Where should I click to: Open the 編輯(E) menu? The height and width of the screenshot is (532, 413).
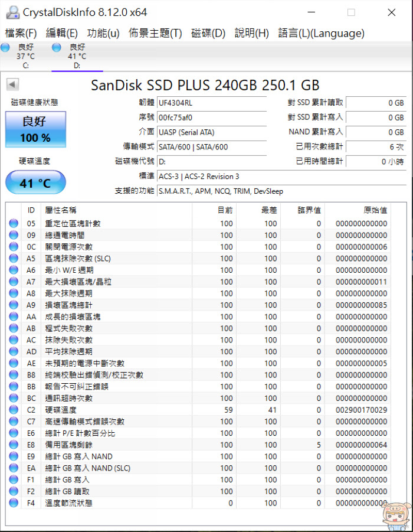[62, 33]
